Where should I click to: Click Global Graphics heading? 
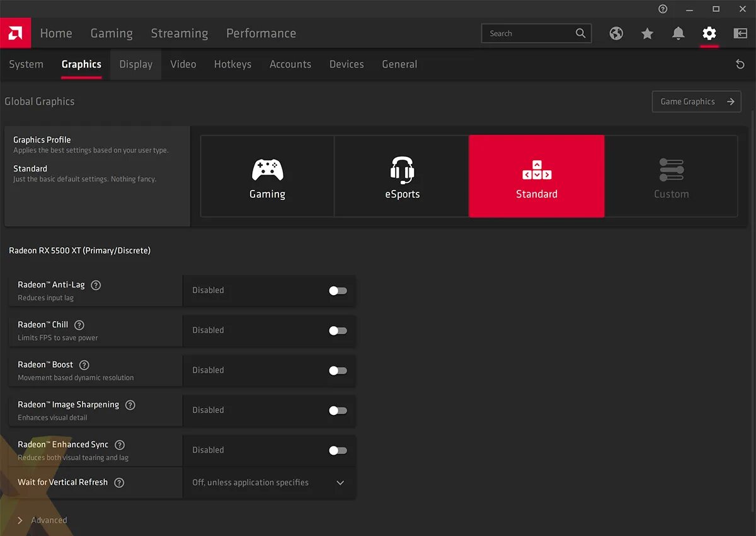click(40, 102)
